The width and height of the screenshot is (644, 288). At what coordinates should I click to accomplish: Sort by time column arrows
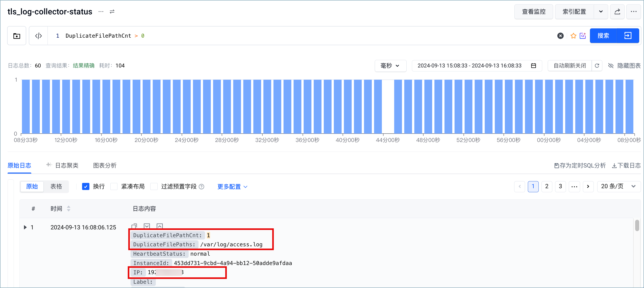(69, 209)
